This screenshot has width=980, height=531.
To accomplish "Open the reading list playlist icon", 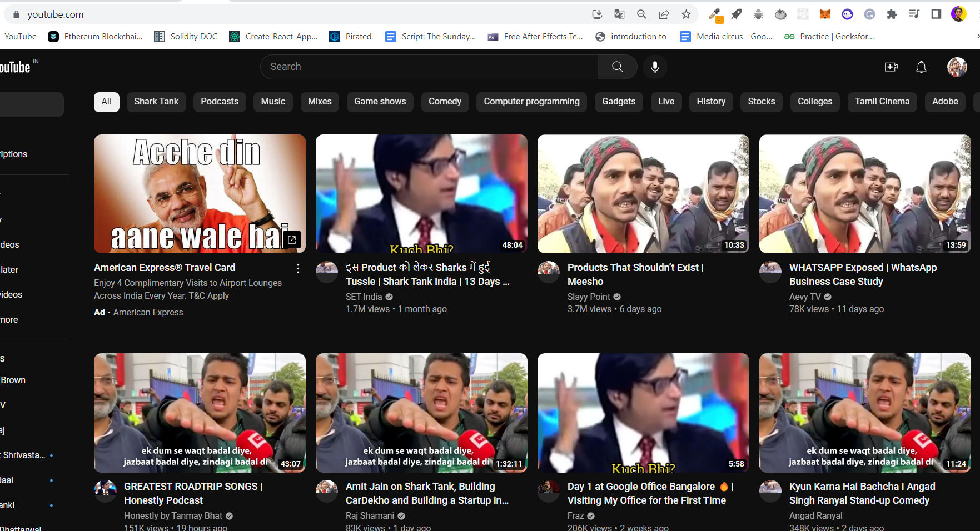I will click(x=914, y=14).
